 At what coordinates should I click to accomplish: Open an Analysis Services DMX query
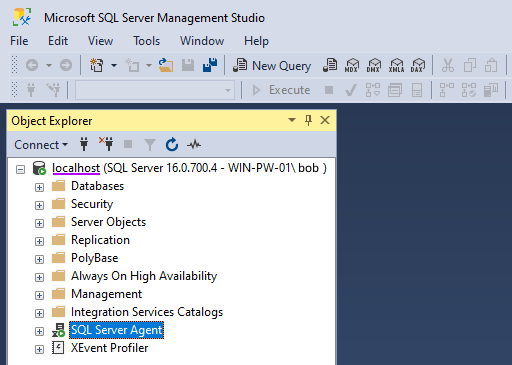tap(374, 65)
